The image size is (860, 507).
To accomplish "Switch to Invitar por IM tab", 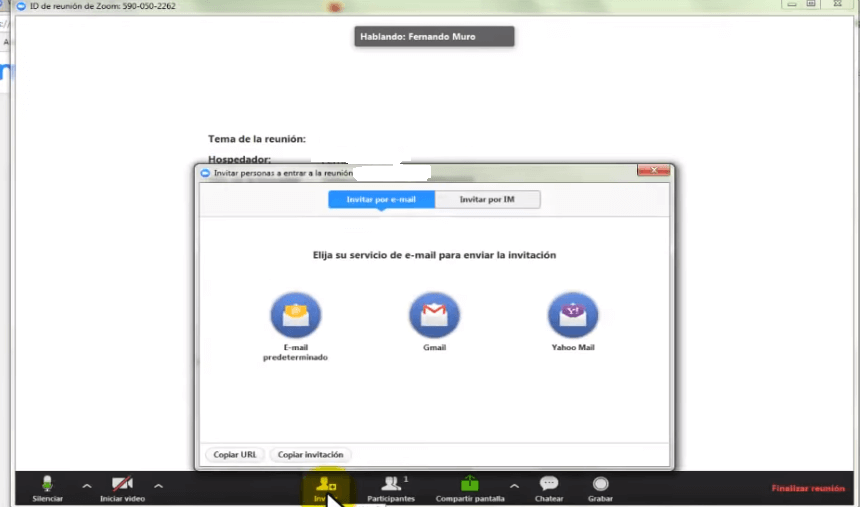I will pos(487,199).
